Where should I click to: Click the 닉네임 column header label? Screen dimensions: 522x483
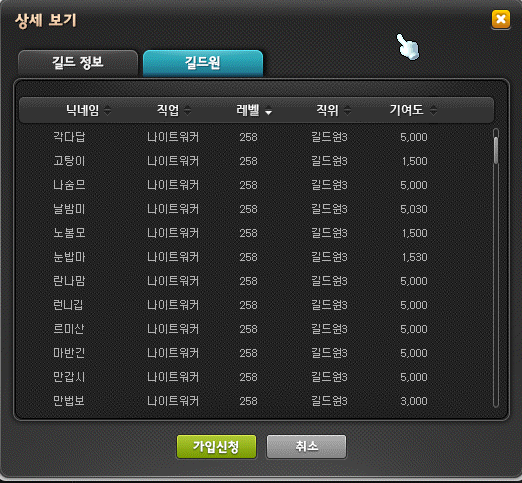coord(82,110)
